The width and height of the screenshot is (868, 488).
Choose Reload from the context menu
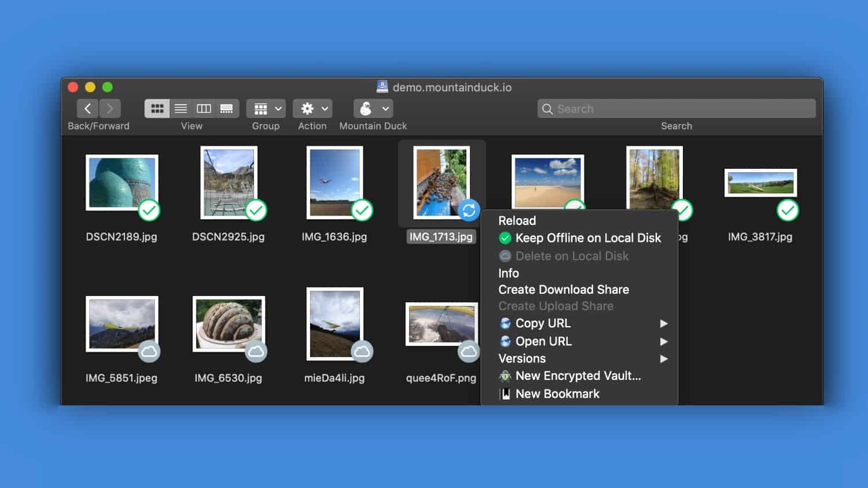tap(517, 221)
